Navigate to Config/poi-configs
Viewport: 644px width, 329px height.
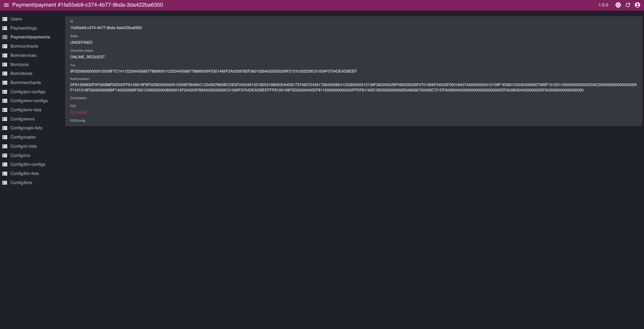pos(28,92)
